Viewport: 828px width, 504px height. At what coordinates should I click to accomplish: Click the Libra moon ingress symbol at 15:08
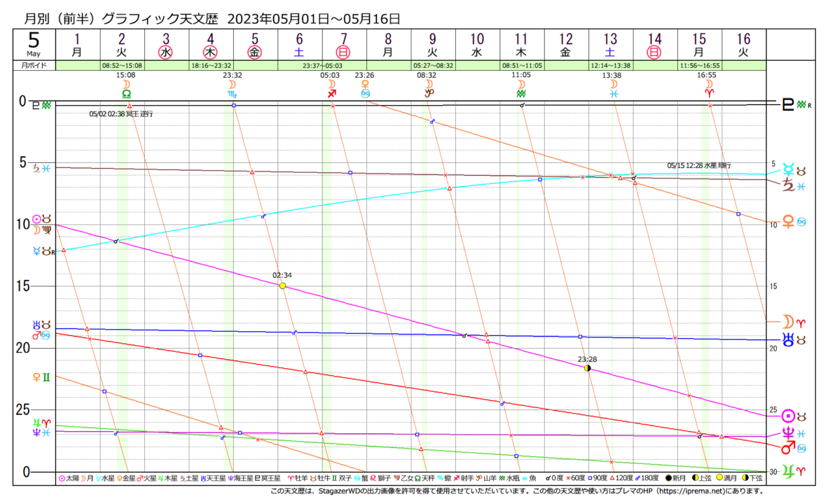[x=126, y=92]
